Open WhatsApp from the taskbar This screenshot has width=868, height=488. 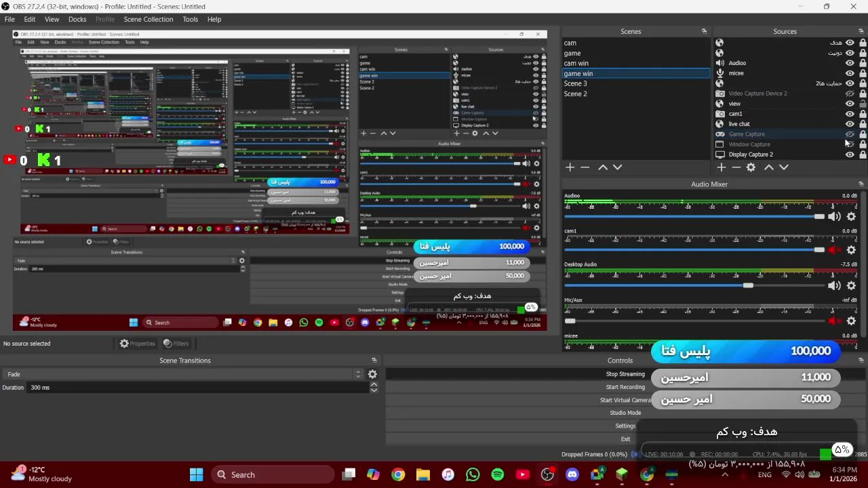tap(473, 474)
